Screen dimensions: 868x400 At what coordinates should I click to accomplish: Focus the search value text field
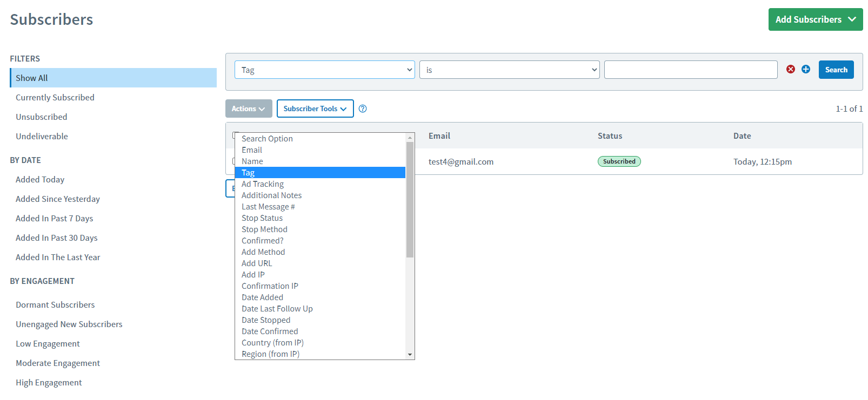click(691, 70)
